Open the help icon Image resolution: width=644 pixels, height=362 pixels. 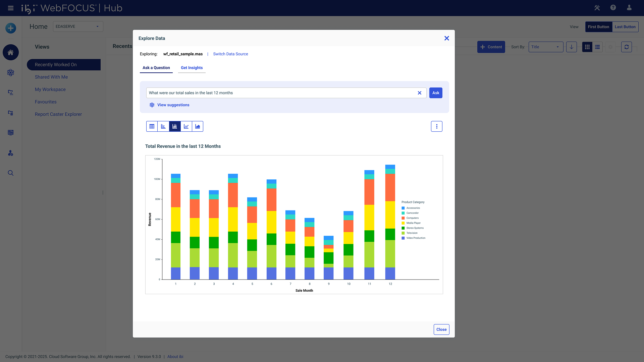[x=613, y=8]
